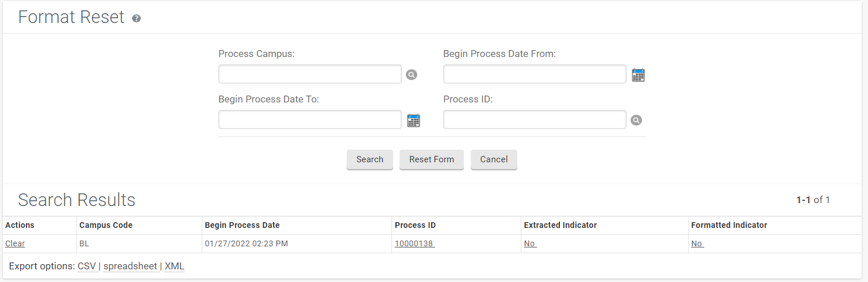Click the Clear action link
This screenshot has height=282, width=868.
point(15,243)
